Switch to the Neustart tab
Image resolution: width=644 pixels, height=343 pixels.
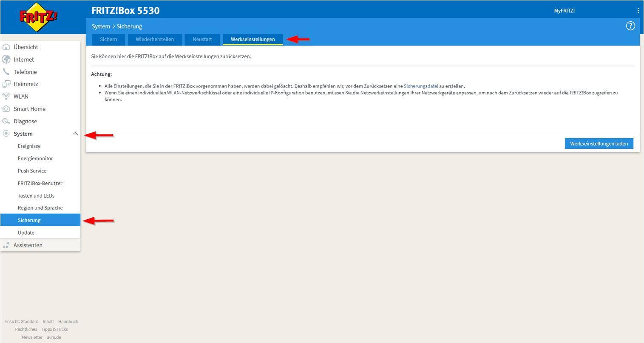(x=202, y=40)
